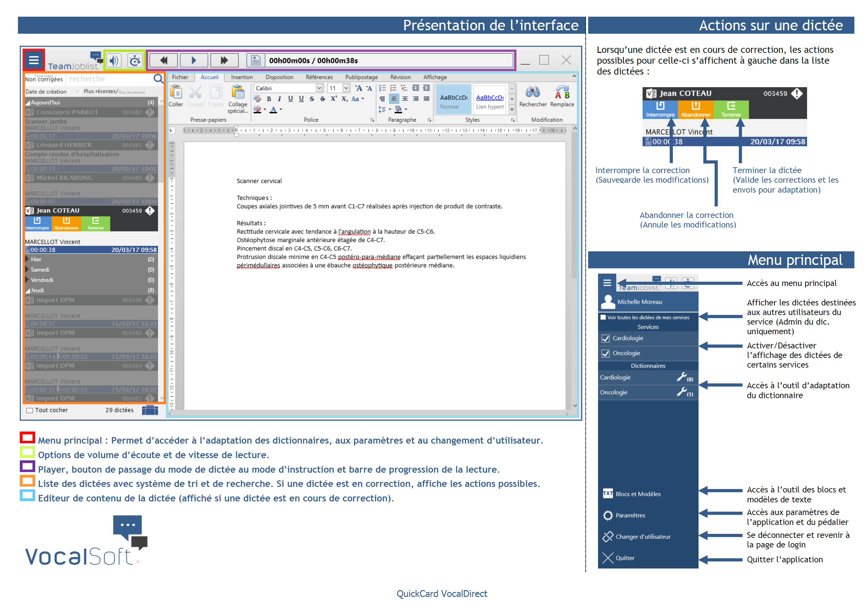Toggle the Tout cocher checkbox
Viewport: 868px width, 613px height.
29,411
